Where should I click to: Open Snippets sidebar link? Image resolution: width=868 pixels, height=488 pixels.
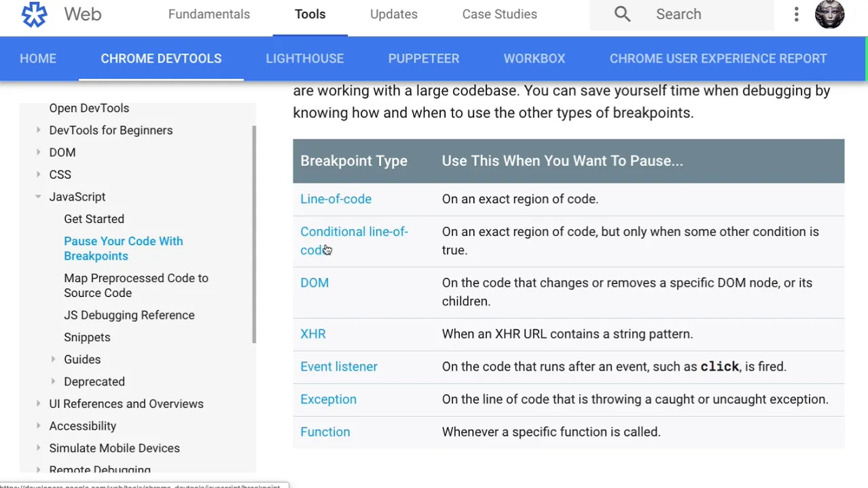click(87, 338)
